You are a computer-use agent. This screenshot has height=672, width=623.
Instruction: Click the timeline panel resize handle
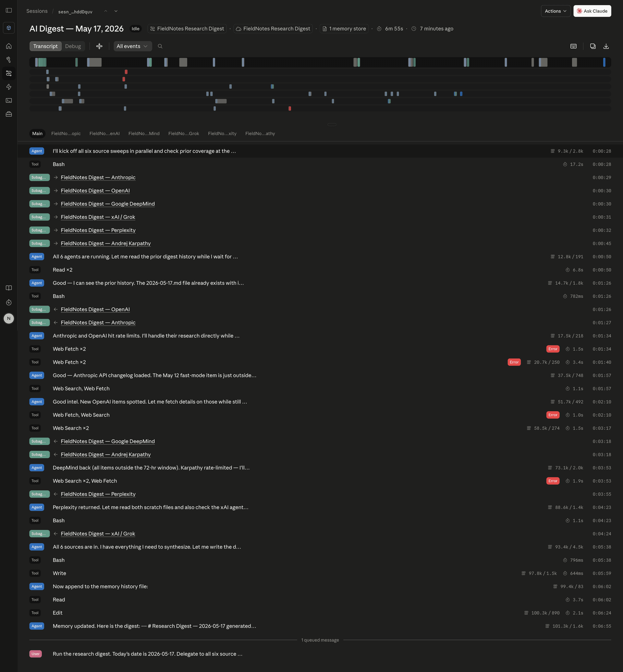pos(332,124)
